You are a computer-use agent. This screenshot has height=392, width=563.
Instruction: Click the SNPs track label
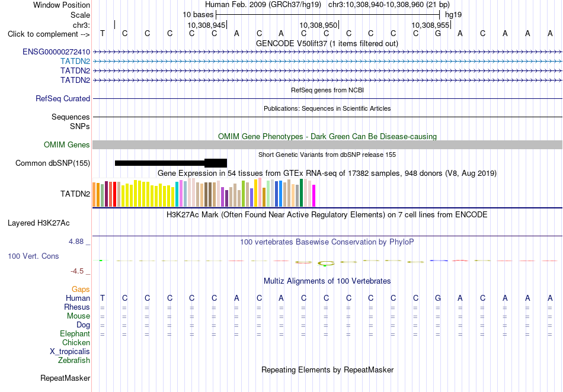[x=80, y=127]
